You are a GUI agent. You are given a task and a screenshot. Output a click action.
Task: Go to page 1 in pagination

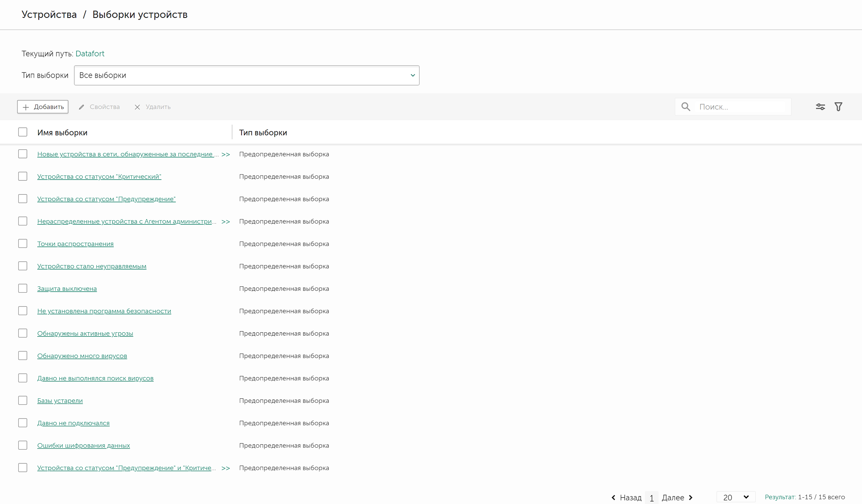point(652,498)
